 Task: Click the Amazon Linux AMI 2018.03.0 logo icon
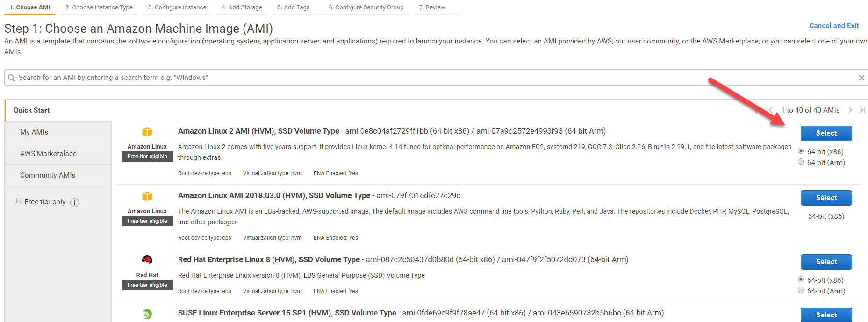tap(147, 196)
